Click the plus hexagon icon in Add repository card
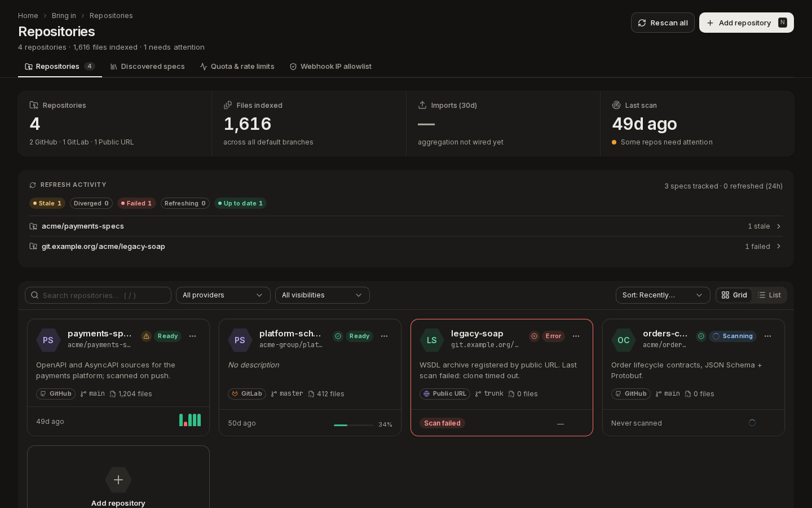The height and width of the screenshot is (508, 812). (118, 480)
